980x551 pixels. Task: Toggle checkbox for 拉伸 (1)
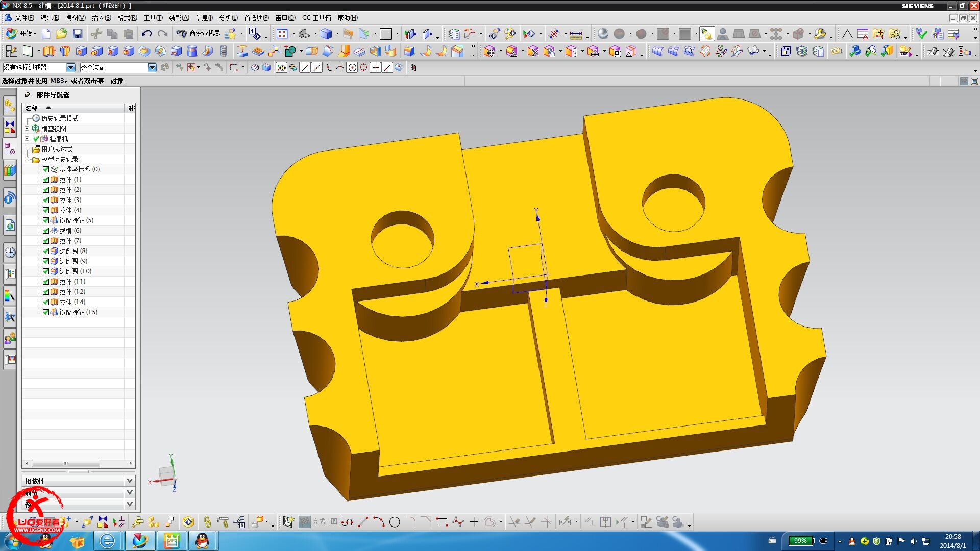46,180
